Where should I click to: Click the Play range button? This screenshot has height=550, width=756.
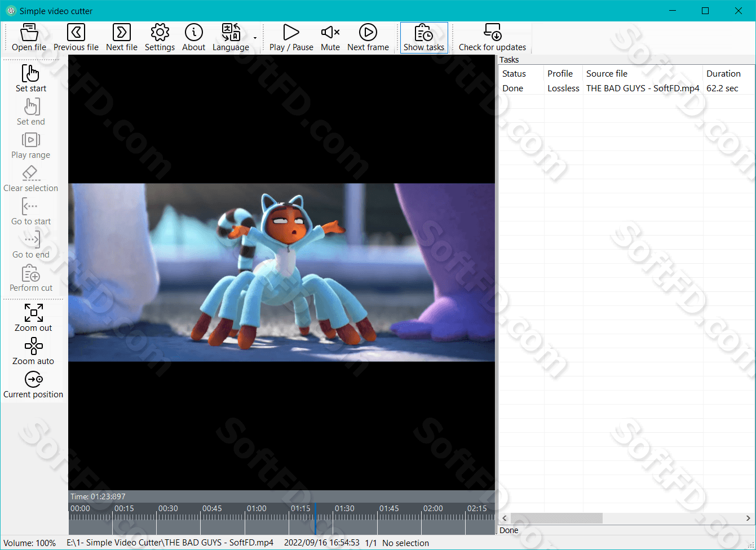click(x=31, y=147)
